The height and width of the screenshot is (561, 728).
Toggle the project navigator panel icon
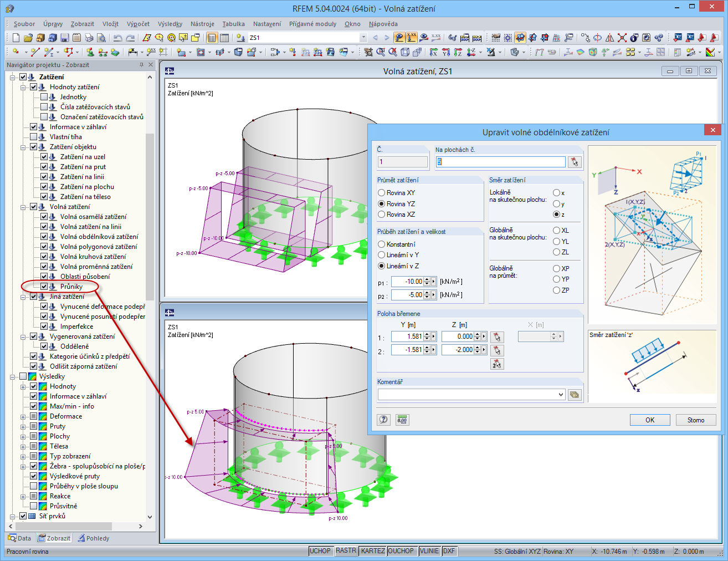[x=212, y=38]
